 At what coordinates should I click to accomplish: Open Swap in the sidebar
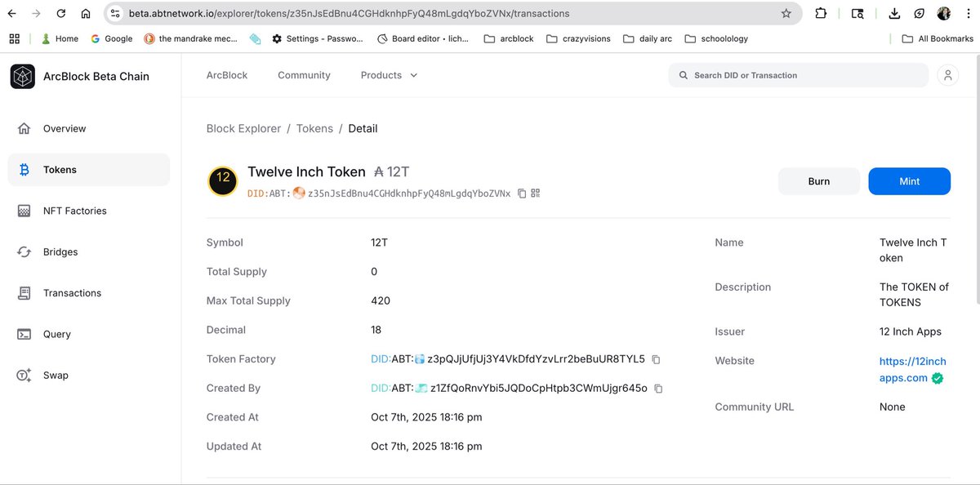89,376
